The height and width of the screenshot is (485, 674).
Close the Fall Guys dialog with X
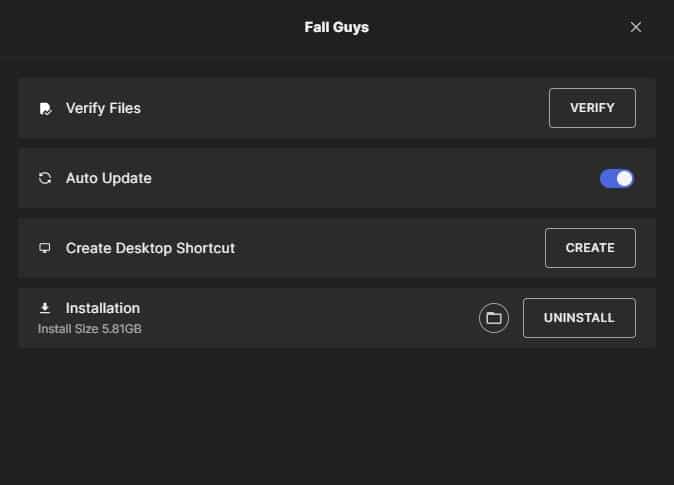(635, 27)
